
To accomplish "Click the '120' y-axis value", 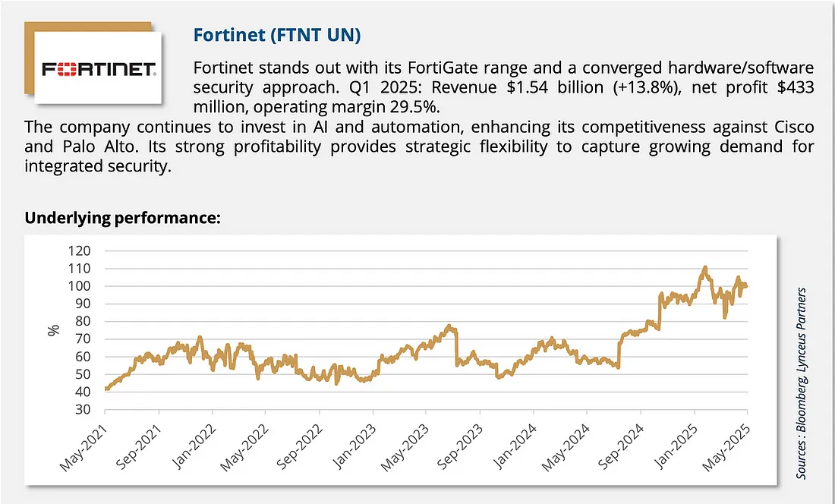I will click(x=80, y=250).
